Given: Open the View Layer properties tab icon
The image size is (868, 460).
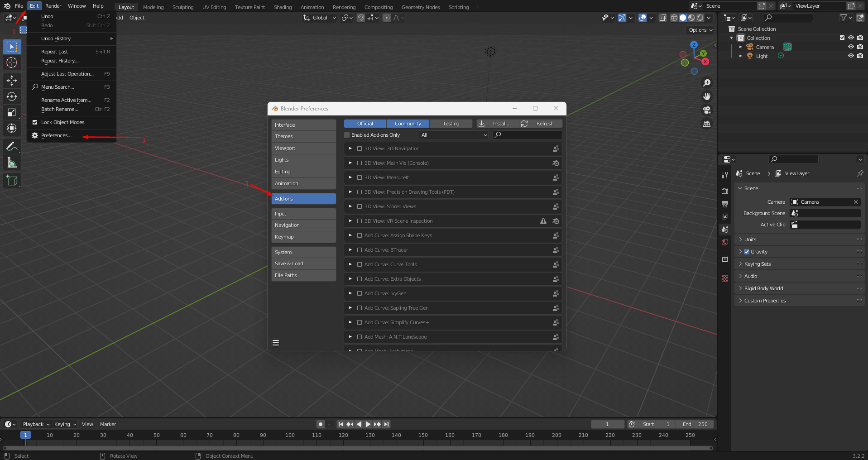Looking at the screenshot, I should click(x=725, y=217).
